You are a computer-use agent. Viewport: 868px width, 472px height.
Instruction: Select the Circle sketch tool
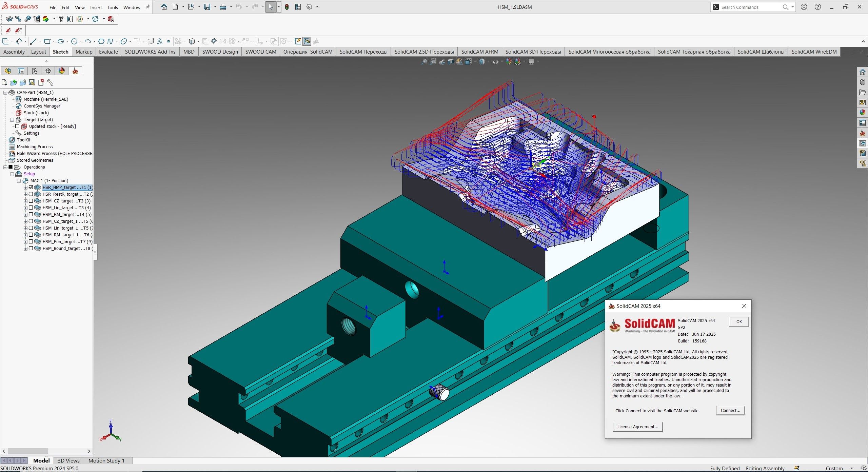74,41
